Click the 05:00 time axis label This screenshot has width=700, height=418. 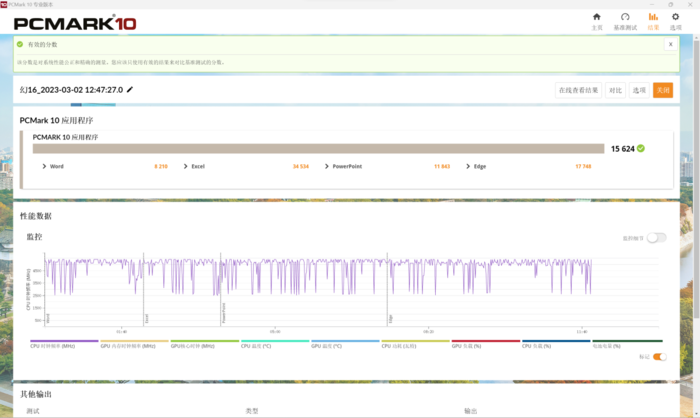pos(275,331)
